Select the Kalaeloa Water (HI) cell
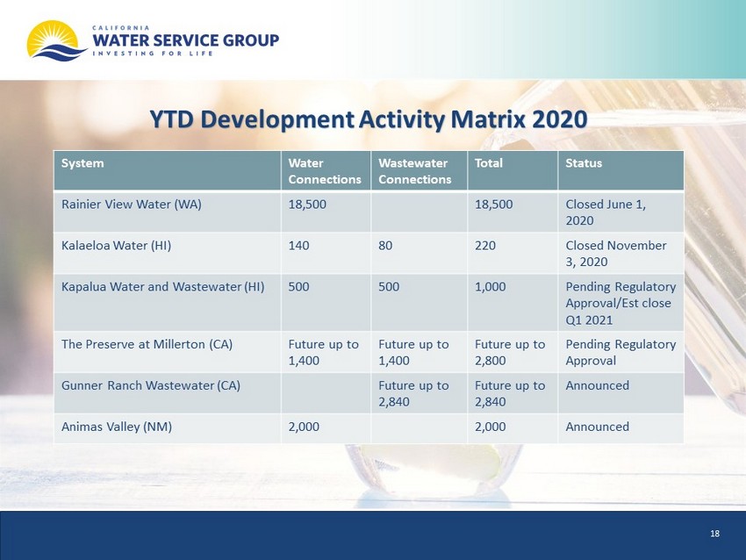Screen dimensions: 746x560 point(168,253)
